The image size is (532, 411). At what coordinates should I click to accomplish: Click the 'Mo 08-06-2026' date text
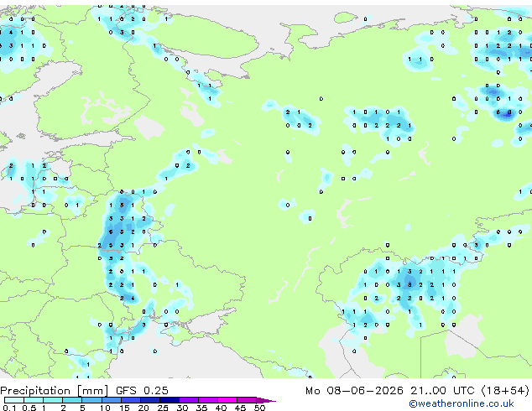coord(355,391)
